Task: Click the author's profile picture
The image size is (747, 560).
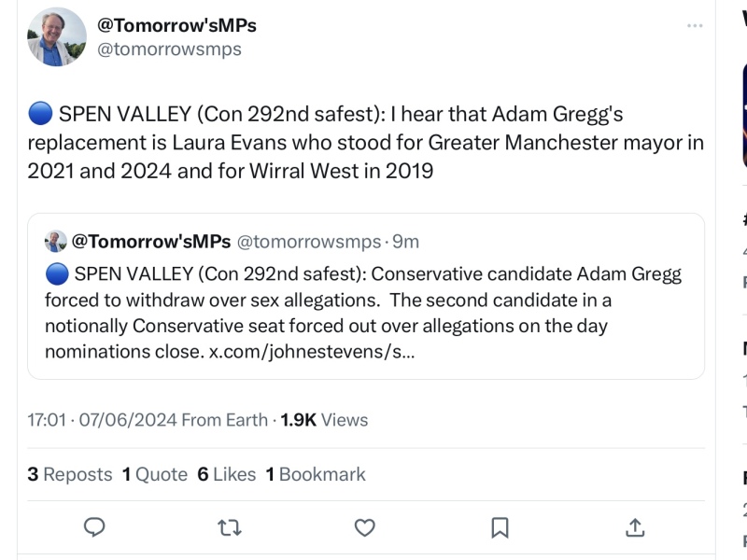Action: pos(57,37)
